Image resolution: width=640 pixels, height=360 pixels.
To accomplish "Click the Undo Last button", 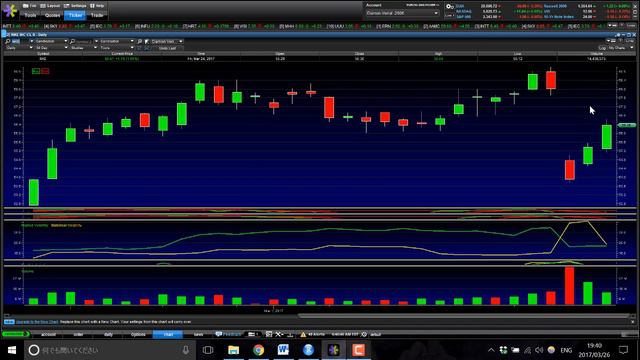I will tap(167, 48).
